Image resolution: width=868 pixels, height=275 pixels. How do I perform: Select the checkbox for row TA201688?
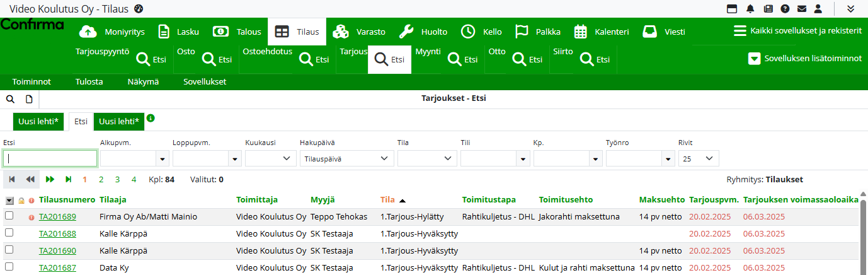click(9, 233)
